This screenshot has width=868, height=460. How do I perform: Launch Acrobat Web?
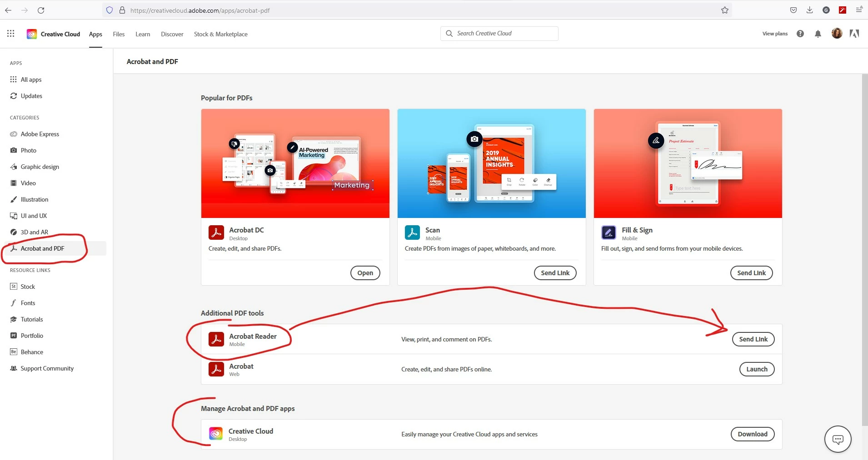pos(757,369)
